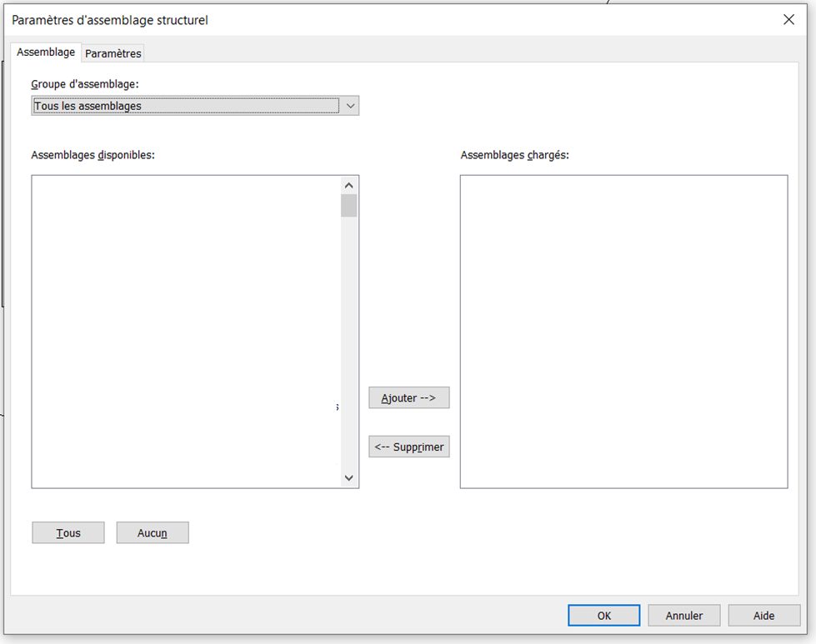Click the scrollbar thumb in Assemblages disponibles
This screenshot has width=816, height=644.
349,205
